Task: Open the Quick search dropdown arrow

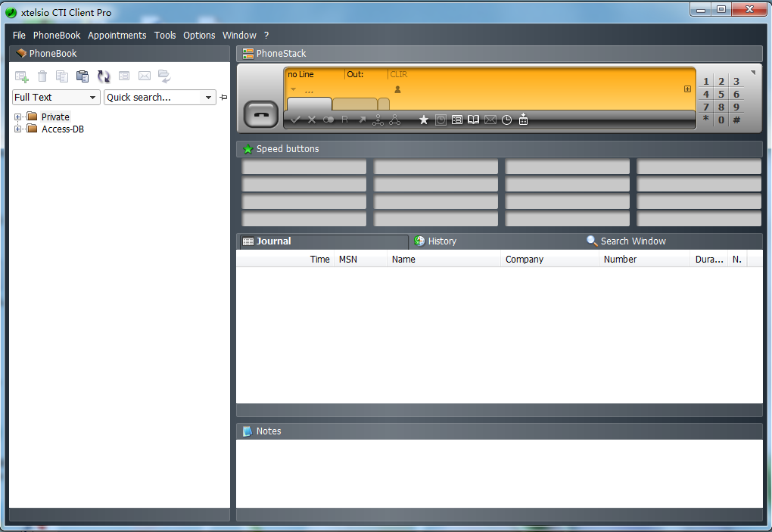Action: pyautogui.click(x=209, y=98)
